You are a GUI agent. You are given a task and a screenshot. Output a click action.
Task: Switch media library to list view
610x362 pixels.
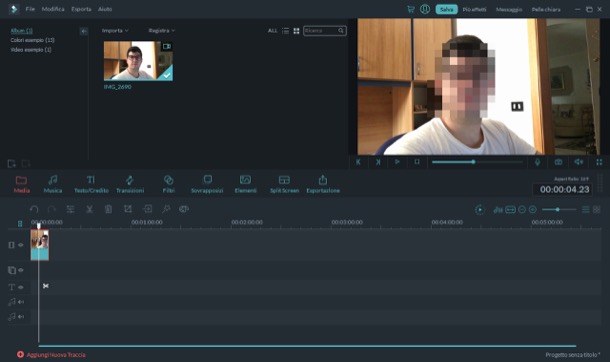286,31
